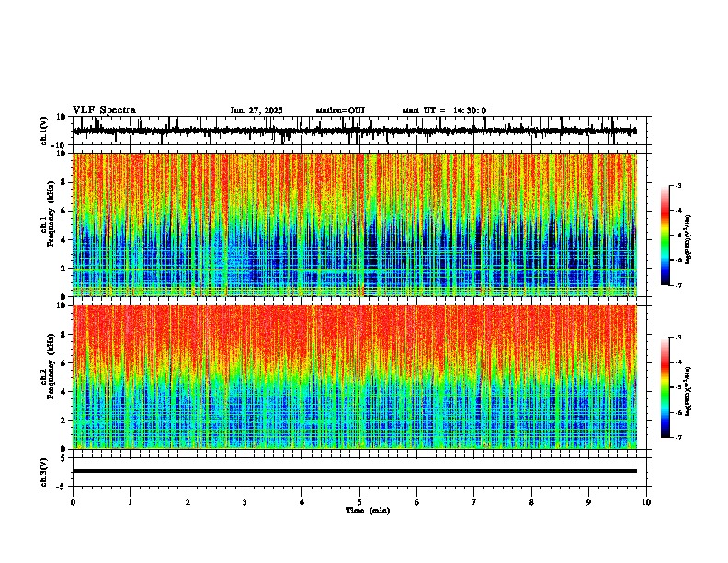
Task: Click time axis tick label "10"
Action: [646, 502]
